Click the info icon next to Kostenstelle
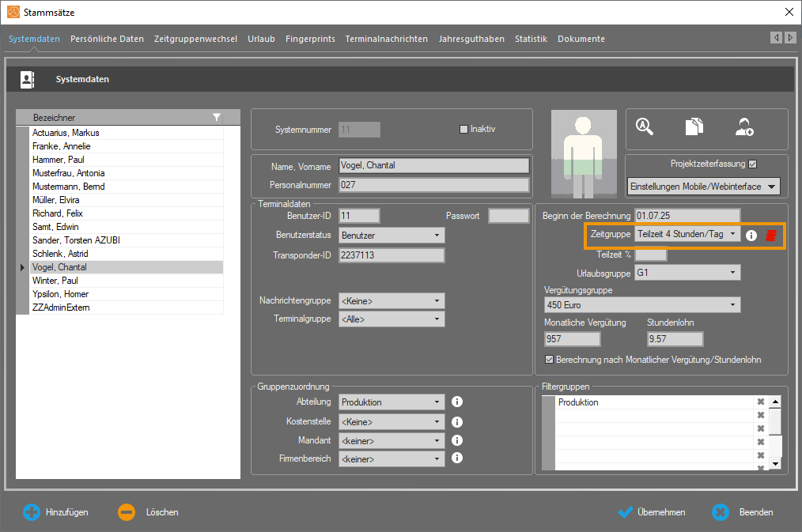Screen dimensions: 802x532 [x=456, y=422]
